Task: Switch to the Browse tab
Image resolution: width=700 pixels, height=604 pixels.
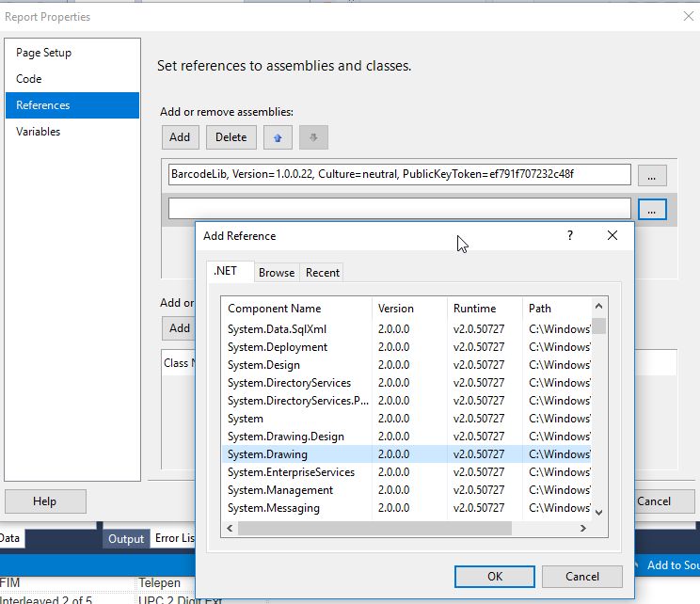Action: 277,273
